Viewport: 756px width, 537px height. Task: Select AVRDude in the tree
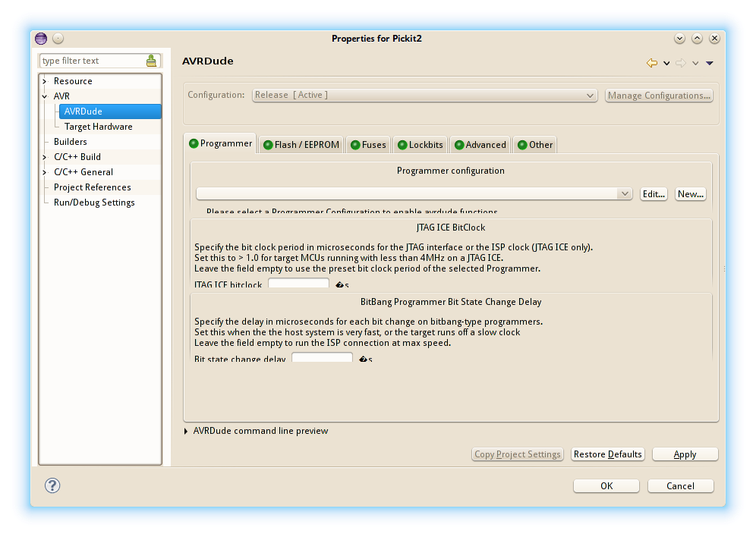click(110, 111)
